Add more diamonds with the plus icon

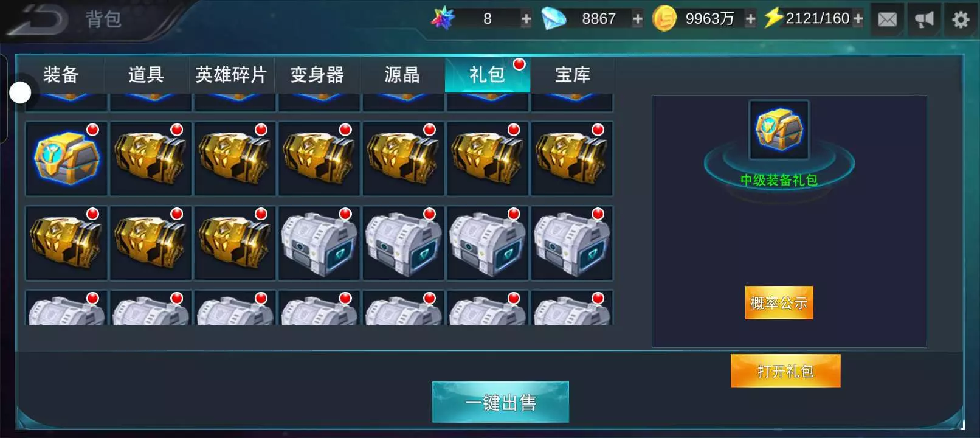[x=637, y=19]
